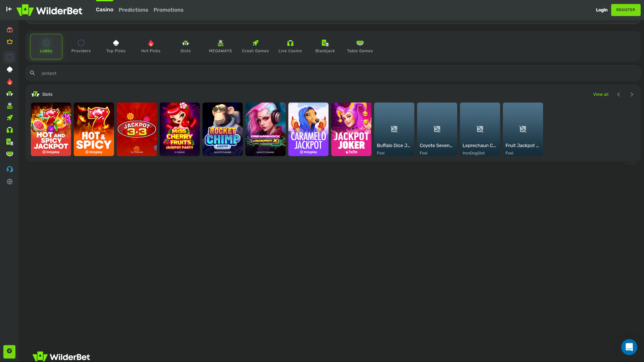Show previous slots with the left chevron

coord(619,95)
